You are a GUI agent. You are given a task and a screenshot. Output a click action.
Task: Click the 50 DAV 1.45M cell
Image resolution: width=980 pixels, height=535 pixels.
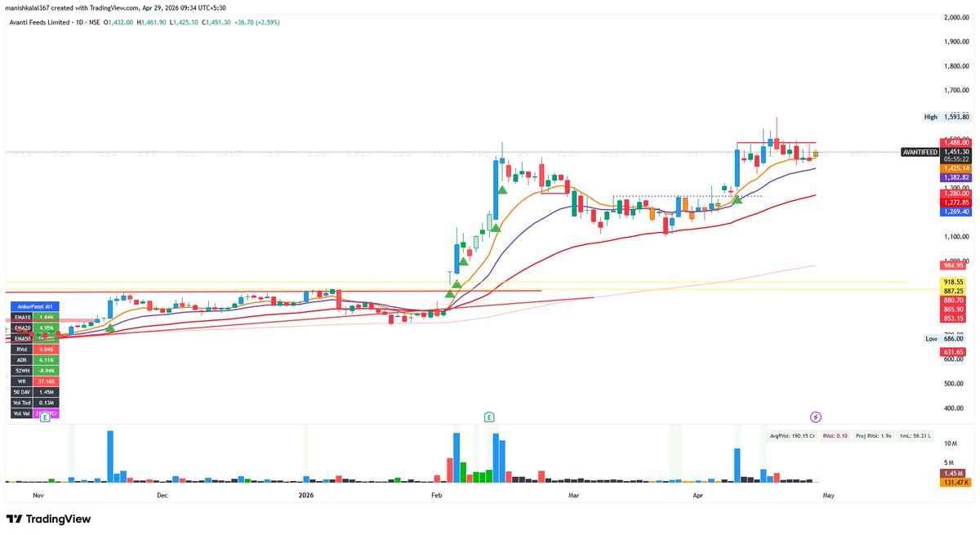point(47,392)
